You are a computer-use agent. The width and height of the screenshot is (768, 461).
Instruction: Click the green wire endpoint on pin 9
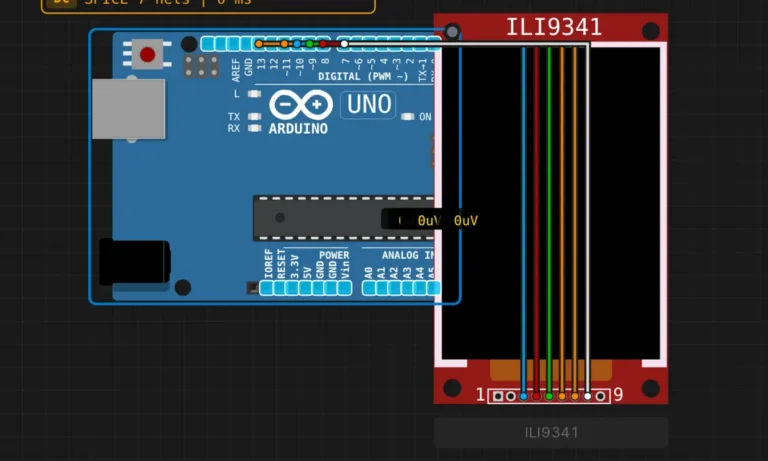(310, 44)
